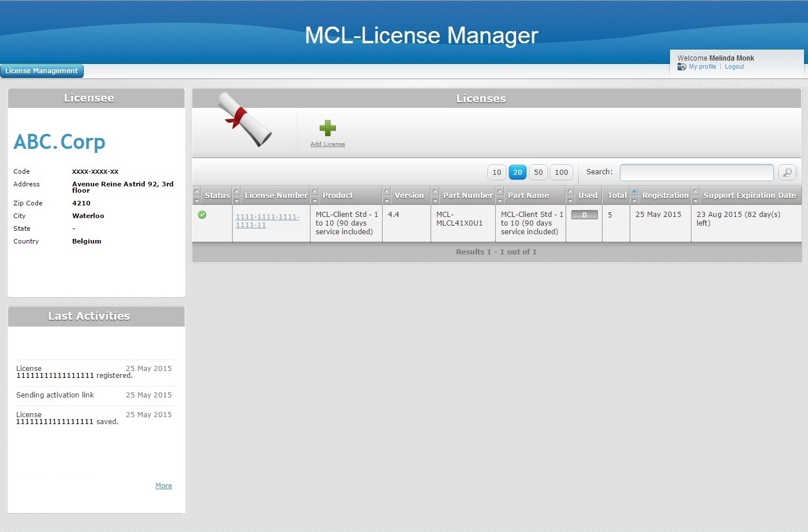This screenshot has height=532, width=808.
Task: Click the Used licenses progress bar
Action: (584, 215)
